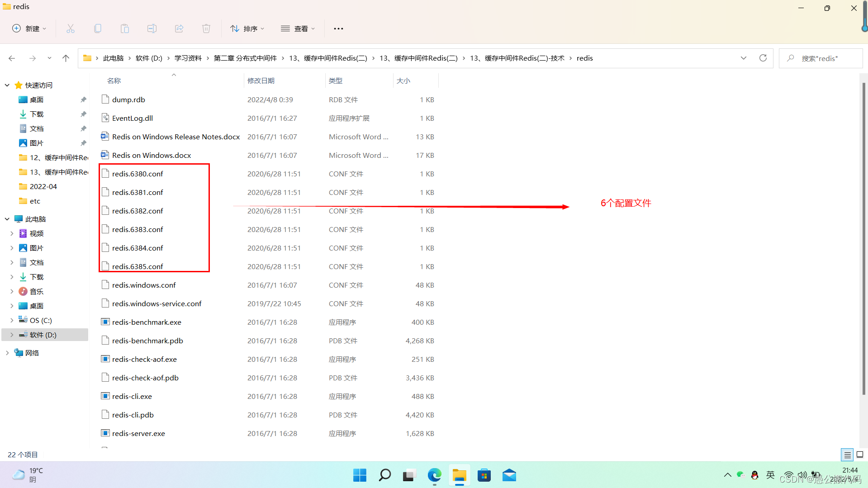Click the WeChat tray icon
The height and width of the screenshot is (488, 868).
click(x=740, y=475)
